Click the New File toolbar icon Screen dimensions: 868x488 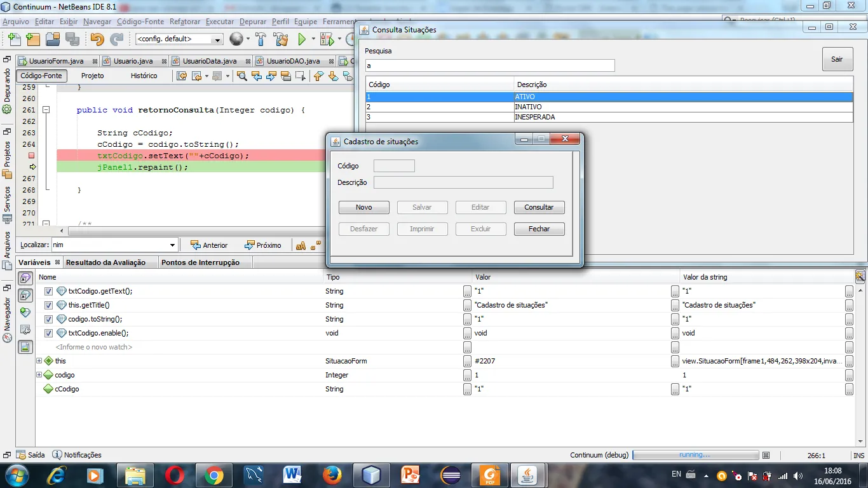click(14, 39)
